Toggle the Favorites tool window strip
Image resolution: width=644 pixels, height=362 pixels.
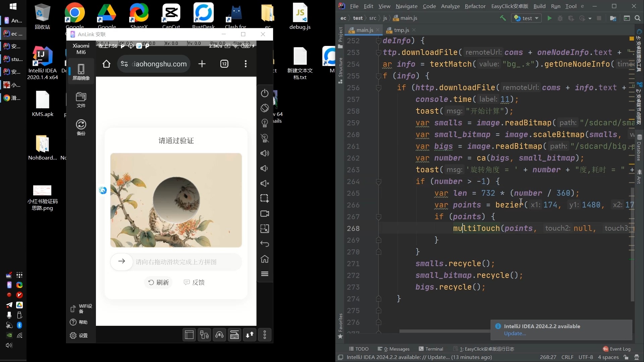(x=340, y=325)
